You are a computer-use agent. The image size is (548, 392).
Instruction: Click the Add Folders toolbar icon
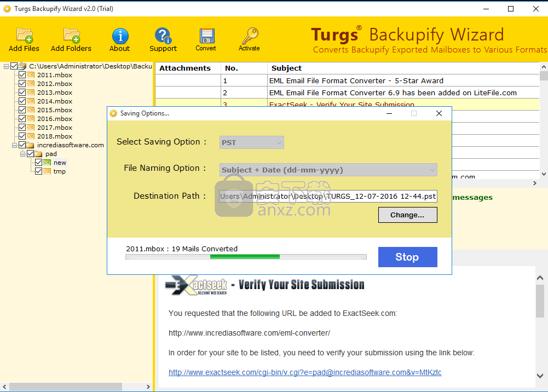pyautogui.click(x=71, y=35)
